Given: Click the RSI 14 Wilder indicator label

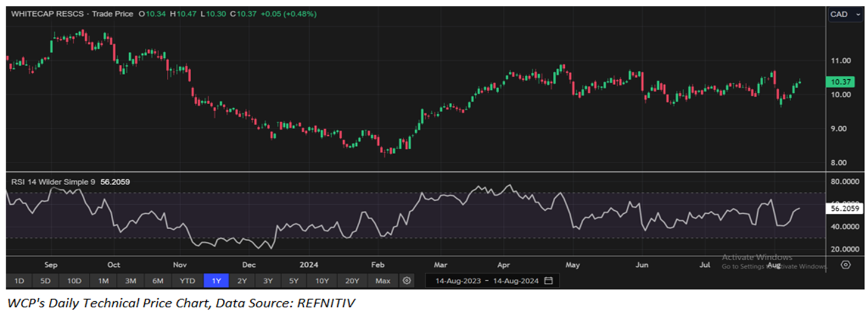Looking at the screenshot, I should 54,182.
